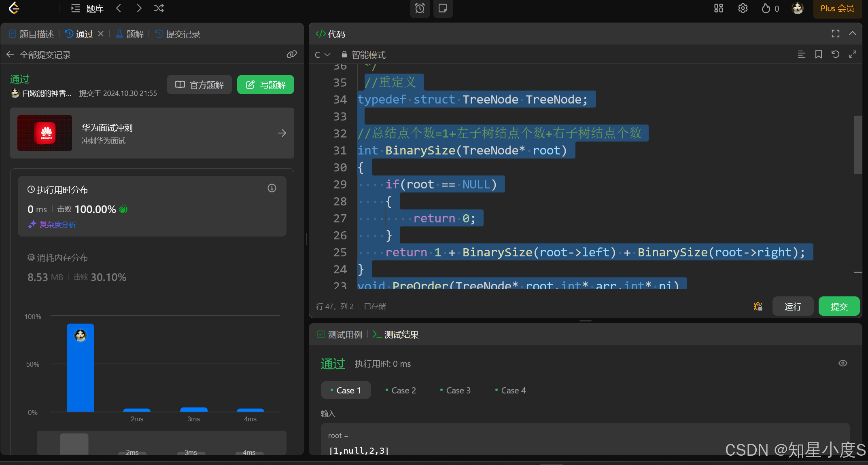Viewport: 868px width, 465px height.
Task: Open the C language dropdown
Action: pos(323,55)
